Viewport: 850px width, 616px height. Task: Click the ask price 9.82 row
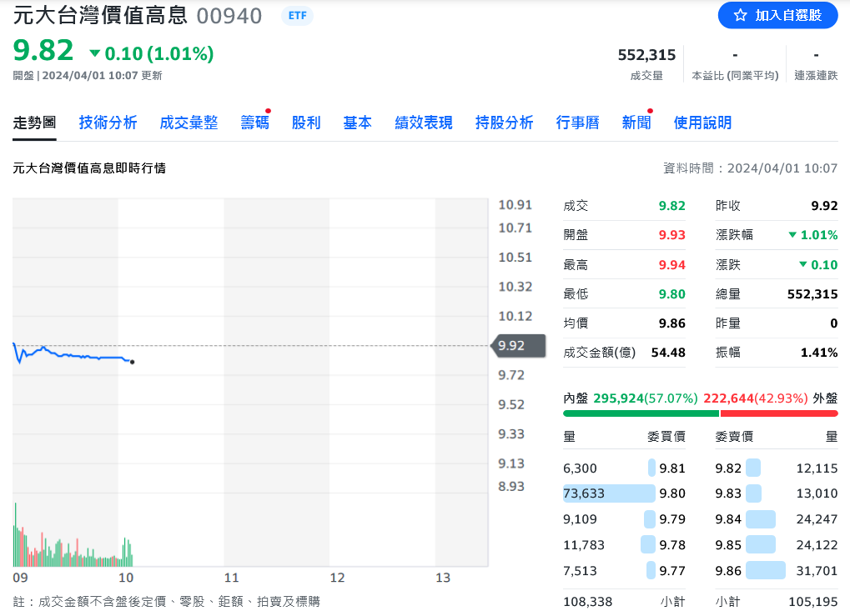click(777, 468)
